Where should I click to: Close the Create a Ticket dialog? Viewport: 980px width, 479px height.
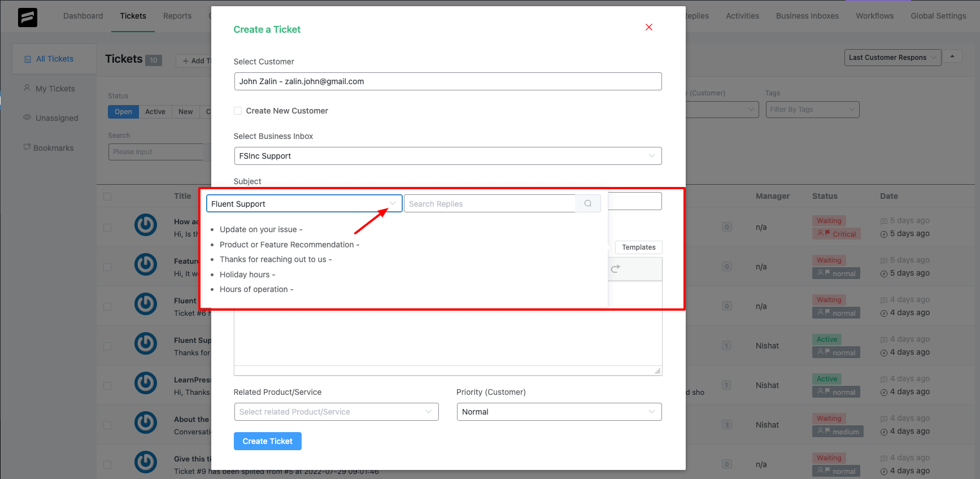click(x=649, y=27)
